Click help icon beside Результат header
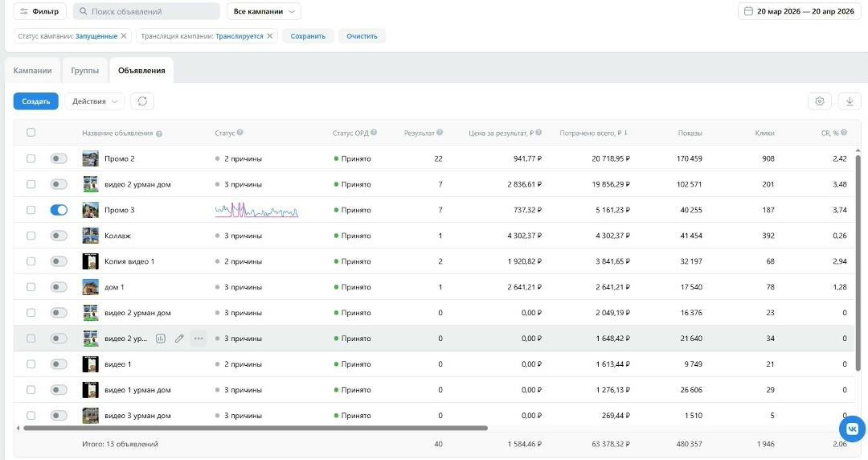The image size is (868, 460). 440,133
